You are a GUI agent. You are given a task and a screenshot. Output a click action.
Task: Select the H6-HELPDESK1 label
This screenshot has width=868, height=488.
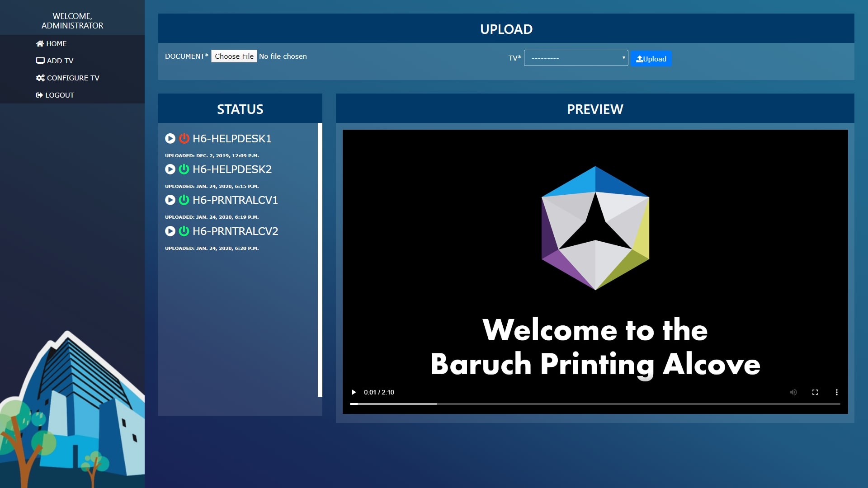tap(232, 138)
